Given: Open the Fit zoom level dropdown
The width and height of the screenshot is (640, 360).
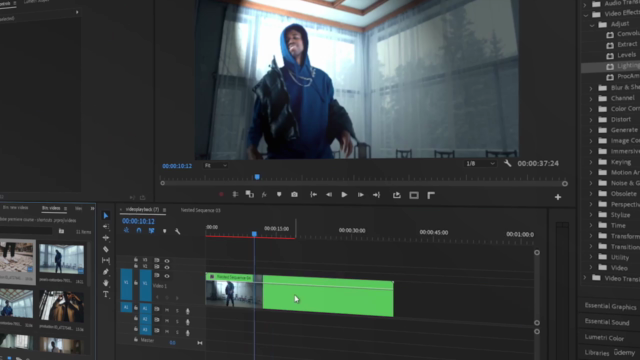Looking at the screenshot, I should click(x=216, y=166).
